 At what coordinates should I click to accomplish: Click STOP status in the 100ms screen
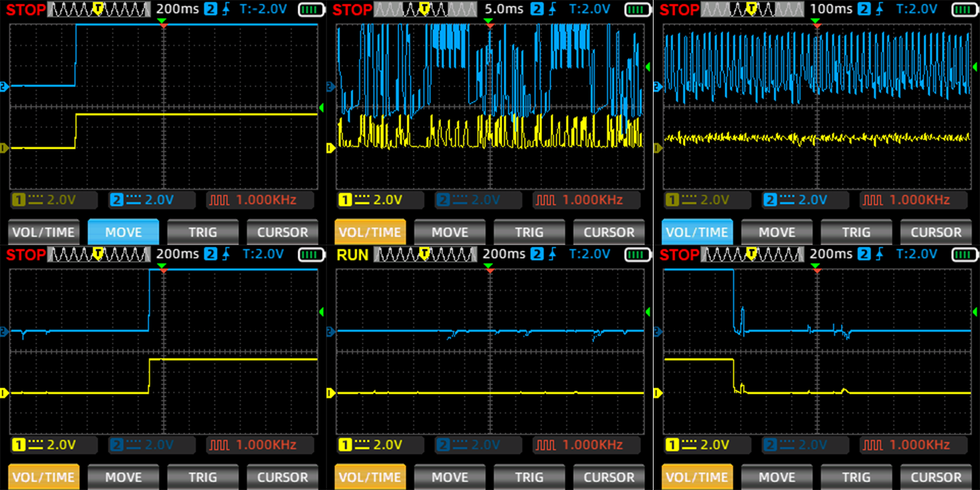679,10
